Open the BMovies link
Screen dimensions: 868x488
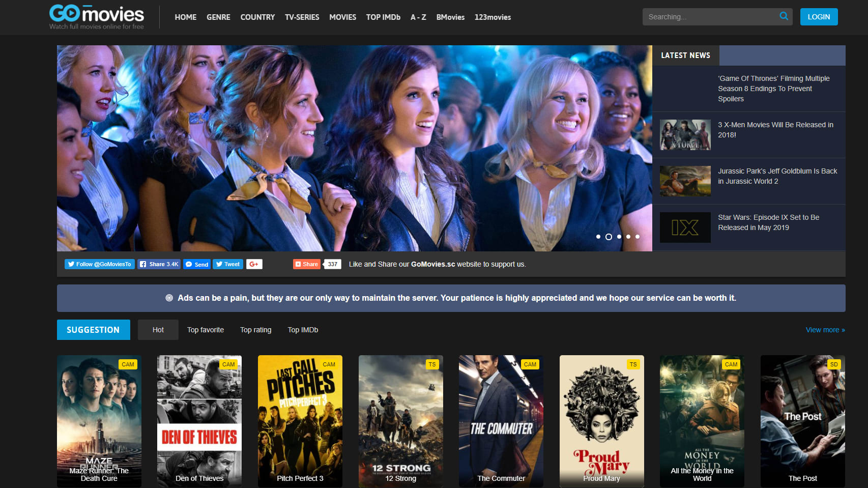[450, 17]
